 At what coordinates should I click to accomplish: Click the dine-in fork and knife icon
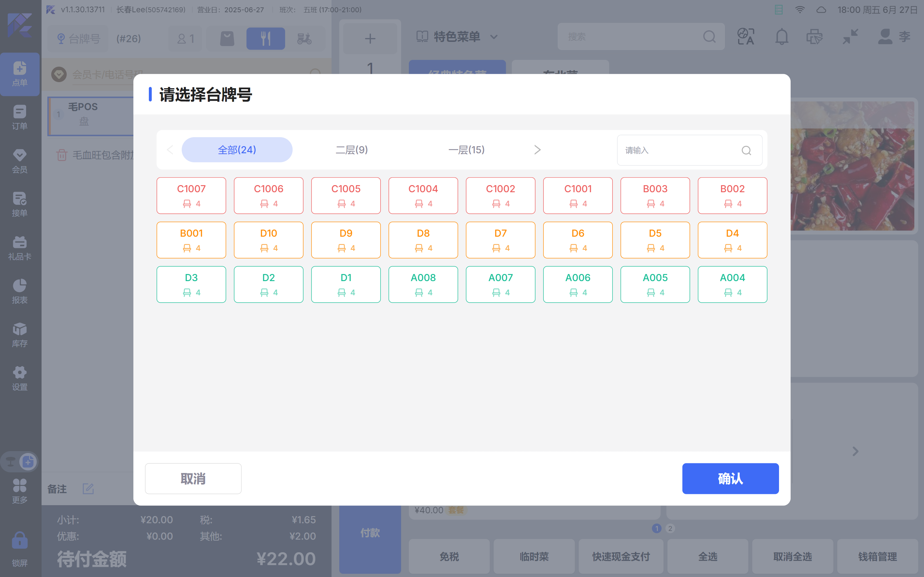(x=265, y=38)
